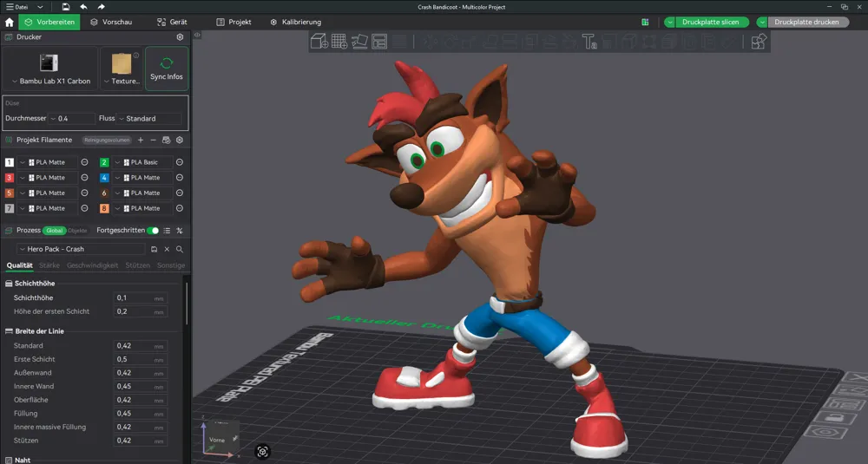Click the green plate icon near slice button
This screenshot has height=464, width=868.
click(x=645, y=23)
